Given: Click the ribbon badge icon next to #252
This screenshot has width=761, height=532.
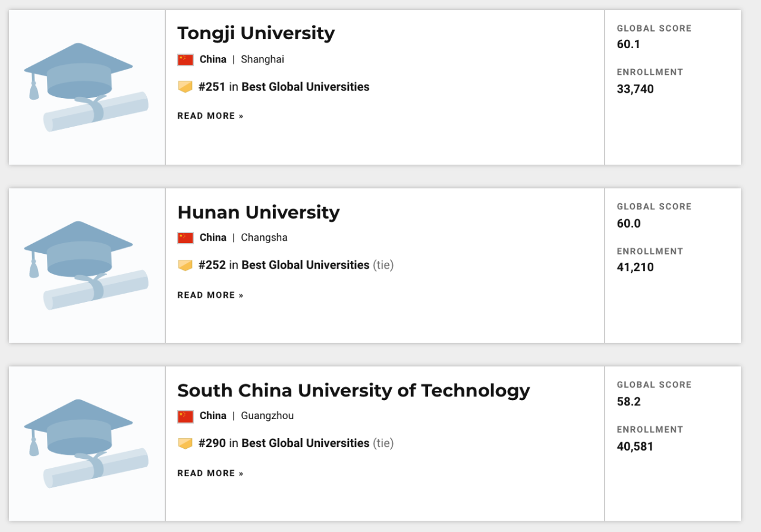Looking at the screenshot, I should [x=185, y=265].
